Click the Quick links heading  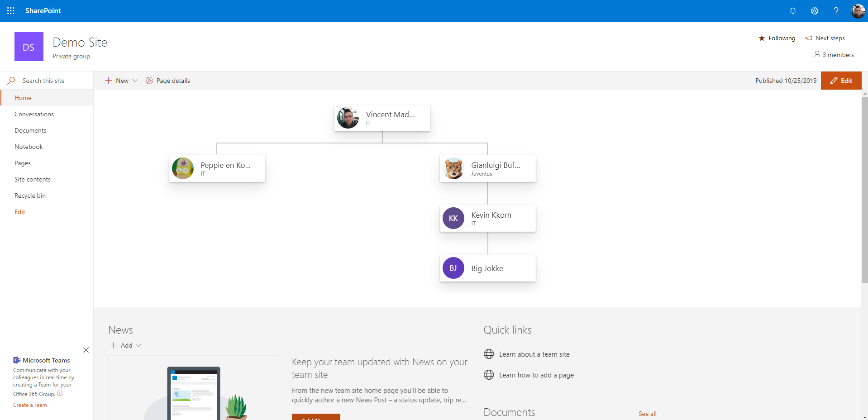[507, 330]
